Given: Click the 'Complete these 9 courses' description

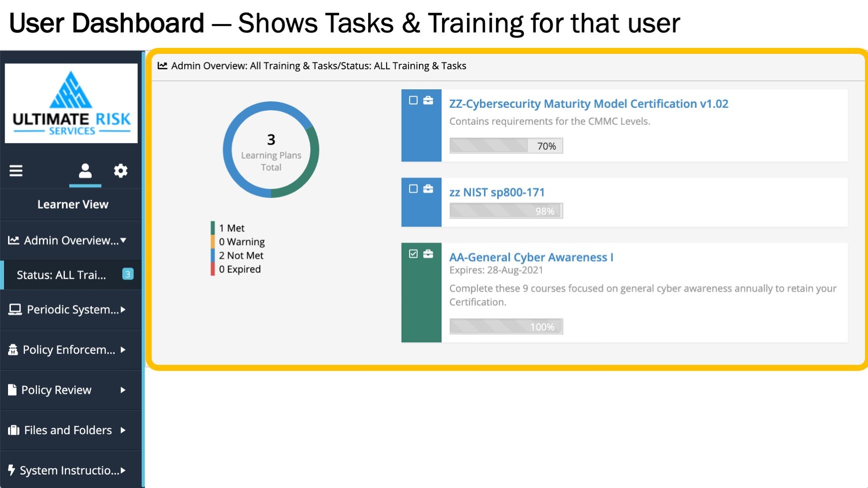Looking at the screenshot, I should (643, 295).
